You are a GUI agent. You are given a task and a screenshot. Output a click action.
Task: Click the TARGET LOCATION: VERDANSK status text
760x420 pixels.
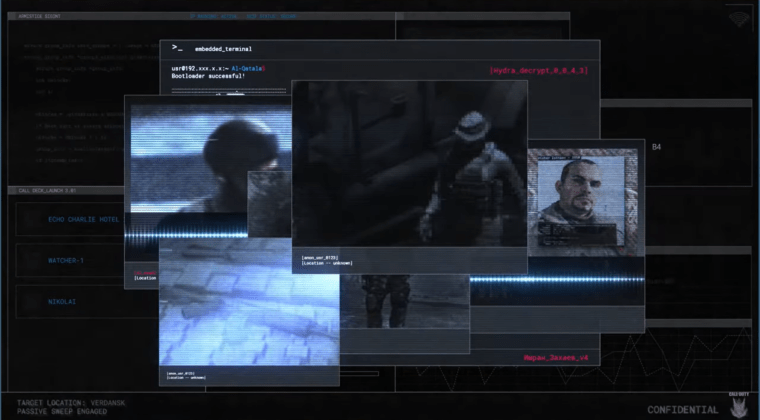coord(71,403)
